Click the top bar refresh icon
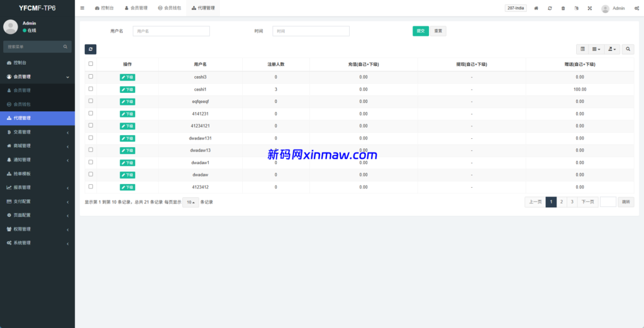Viewport: 644px width, 328px height. point(550,8)
